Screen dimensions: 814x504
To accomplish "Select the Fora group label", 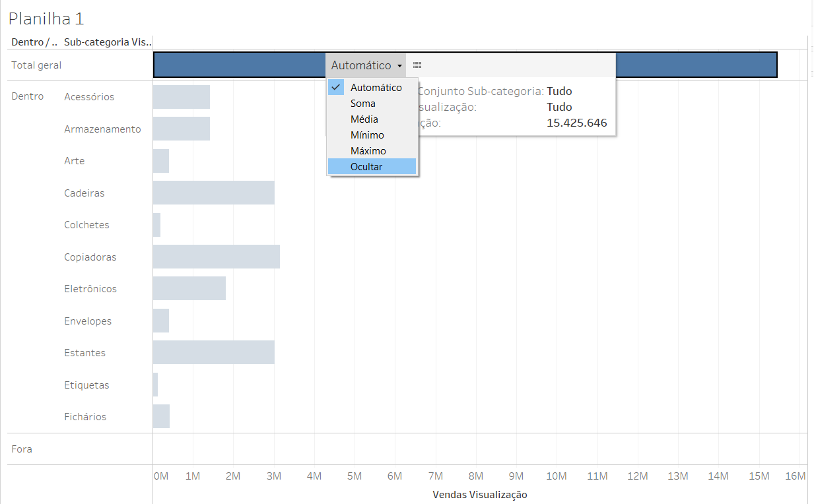I will click(22, 449).
